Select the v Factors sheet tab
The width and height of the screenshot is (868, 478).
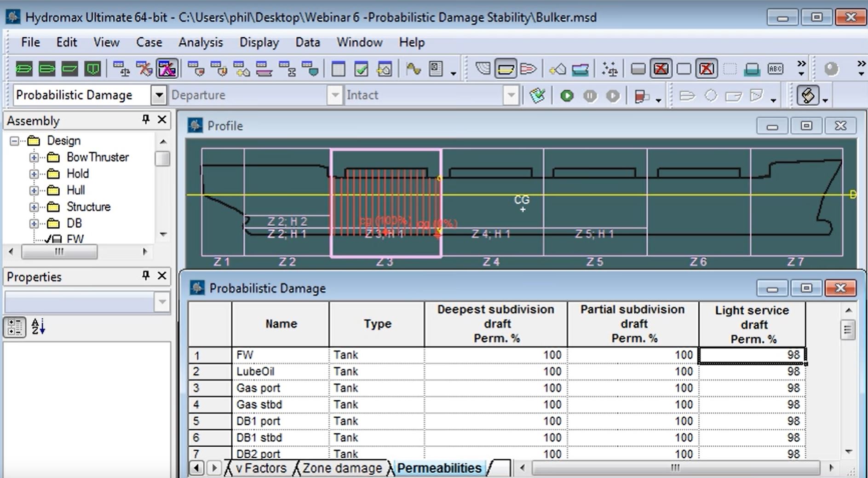click(260, 468)
